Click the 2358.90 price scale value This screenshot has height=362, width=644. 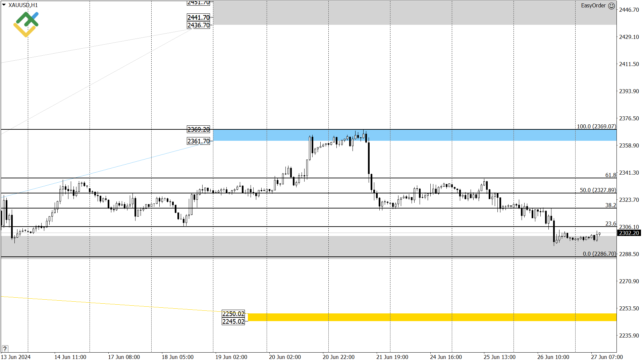pyautogui.click(x=629, y=145)
